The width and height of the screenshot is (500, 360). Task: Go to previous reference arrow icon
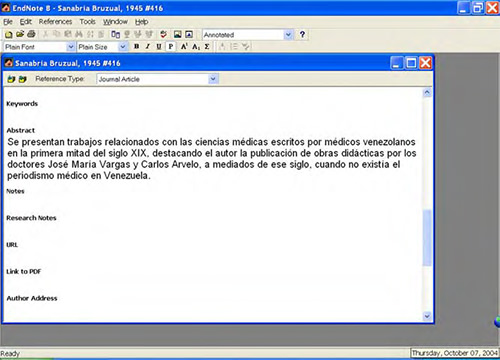click(11, 79)
